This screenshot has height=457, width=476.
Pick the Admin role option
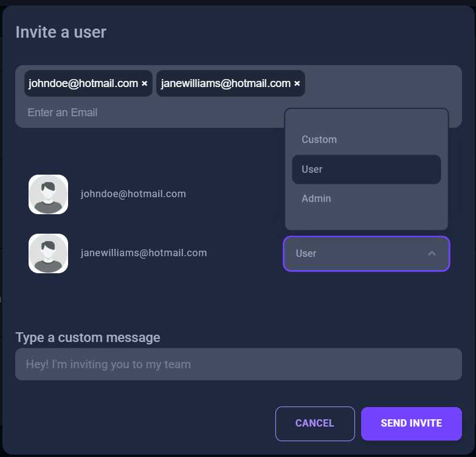[x=316, y=198]
